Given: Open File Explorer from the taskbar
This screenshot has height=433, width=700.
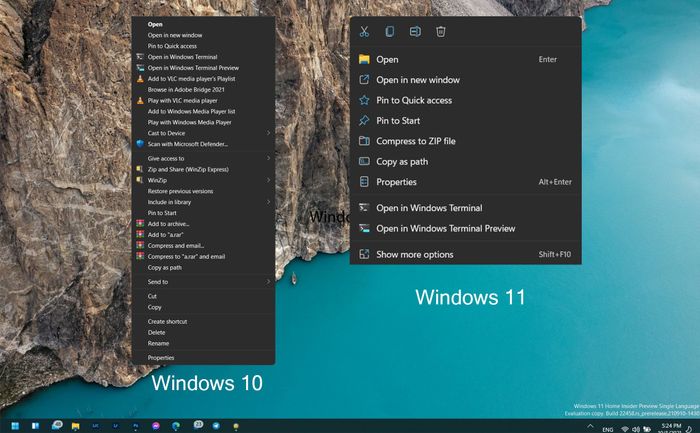Looking at the screenshot, I should point(75,426).
